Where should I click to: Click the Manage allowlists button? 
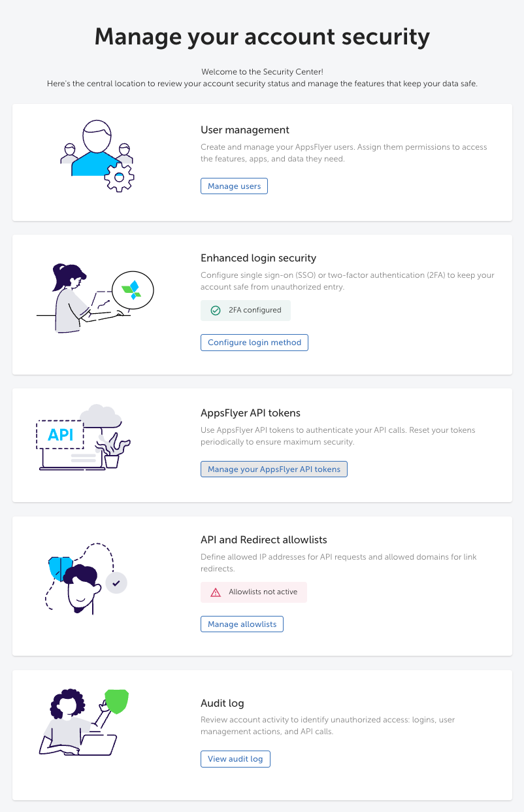point(242,624)
